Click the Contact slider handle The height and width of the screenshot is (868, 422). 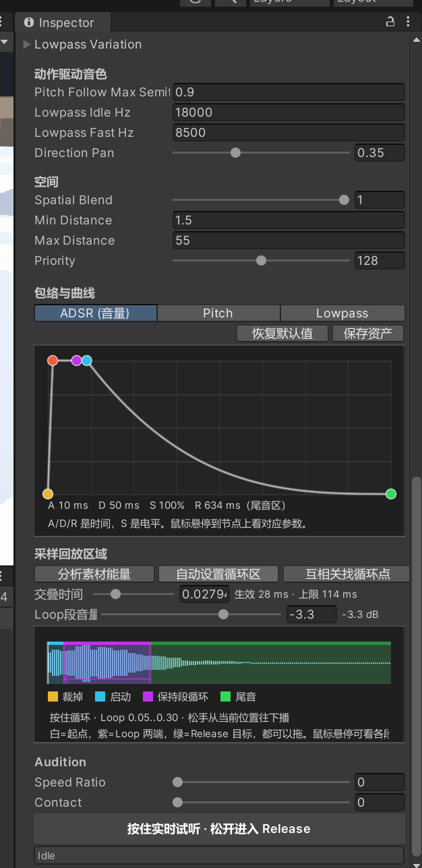(177, 803)
